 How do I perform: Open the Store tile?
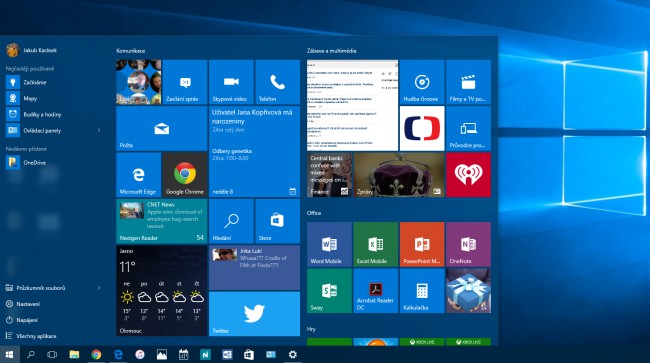tap(278, 221)
